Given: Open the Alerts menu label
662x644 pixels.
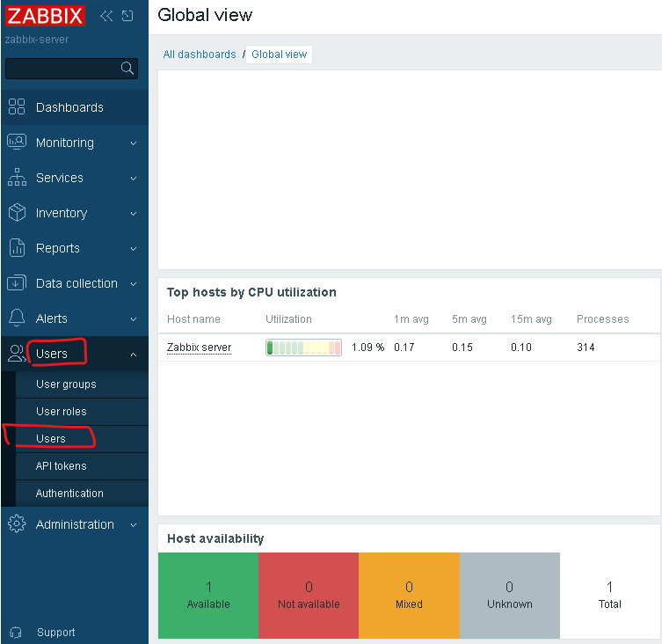Looking at the screenshot, I should 52,318.
